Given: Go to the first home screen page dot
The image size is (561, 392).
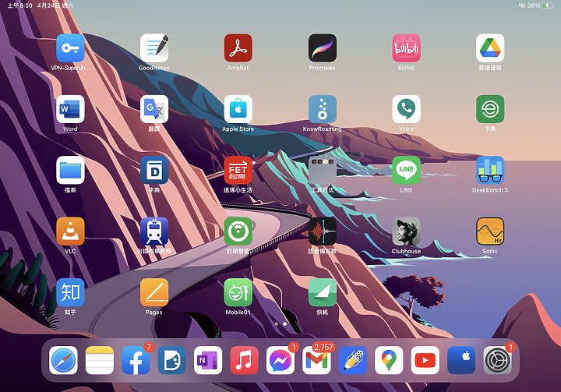Looking at the screenshot, I should (276, 323).
